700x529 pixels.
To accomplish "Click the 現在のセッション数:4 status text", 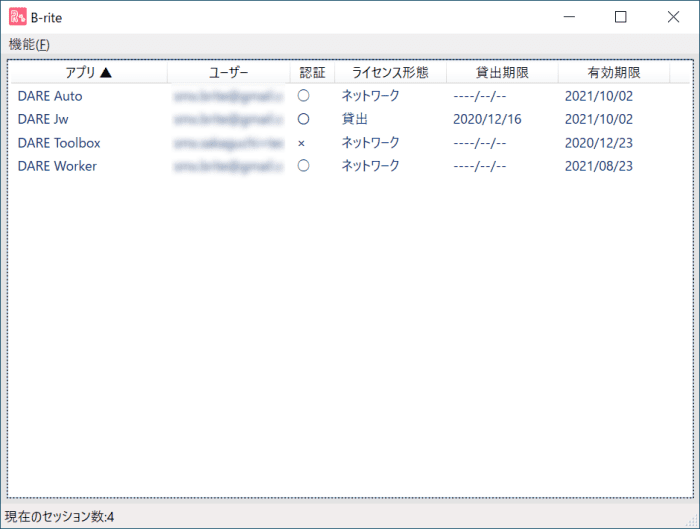I will click(x=59, y=517).
